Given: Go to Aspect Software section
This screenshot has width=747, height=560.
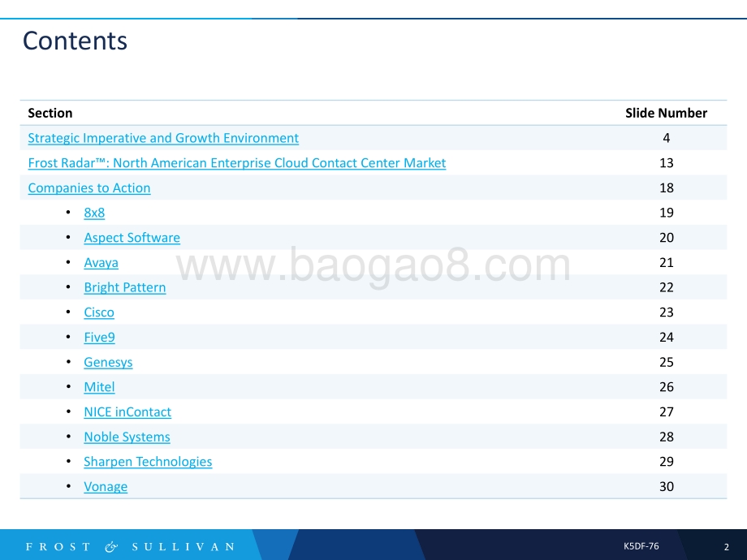Looking at the screenshot, I should pos(132,238).
